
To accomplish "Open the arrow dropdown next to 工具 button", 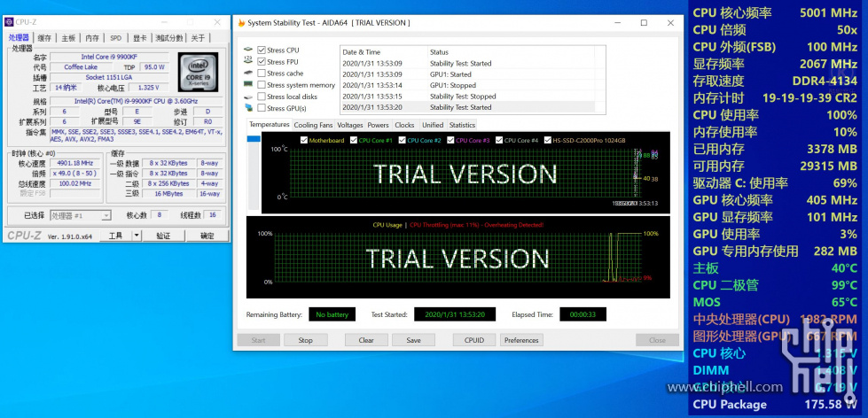I will (137, 236).
